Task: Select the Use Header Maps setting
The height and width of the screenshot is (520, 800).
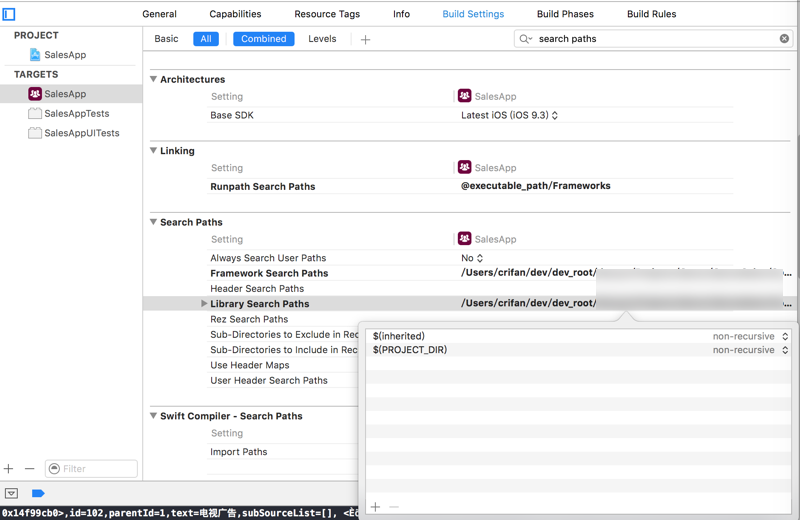Action: [x=249, y=365]
